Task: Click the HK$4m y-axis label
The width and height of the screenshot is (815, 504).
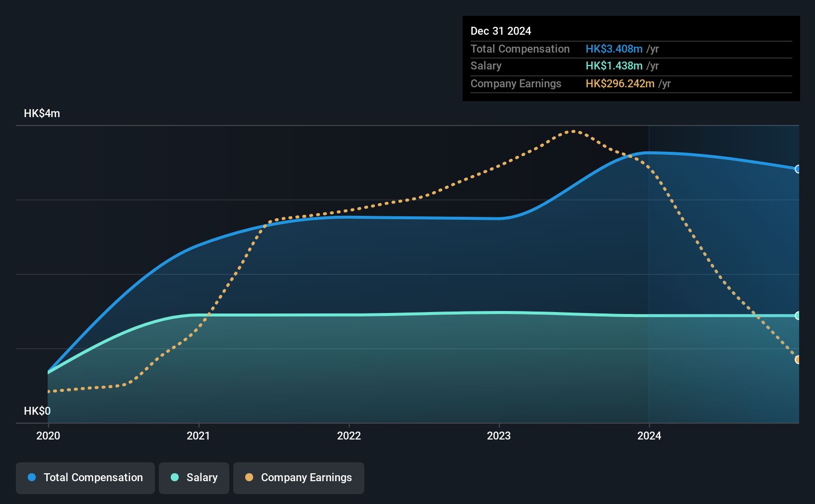Action: [42, 113]
